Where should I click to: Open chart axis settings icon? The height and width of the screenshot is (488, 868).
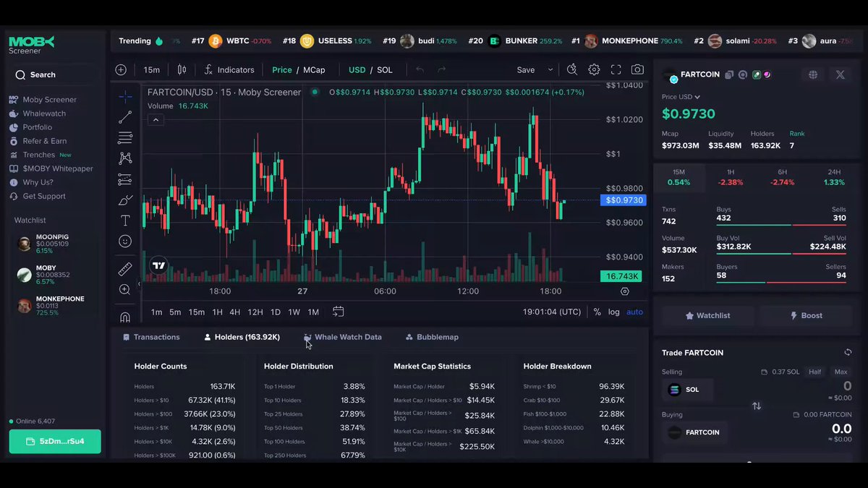pyautogui.click(x=625, y=291)
